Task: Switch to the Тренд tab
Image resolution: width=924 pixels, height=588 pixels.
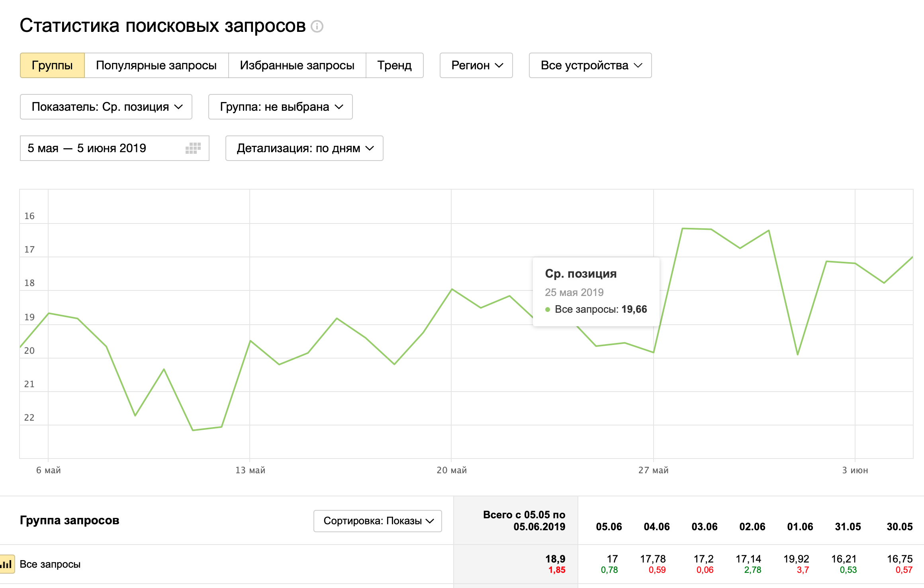Action: 394,65
